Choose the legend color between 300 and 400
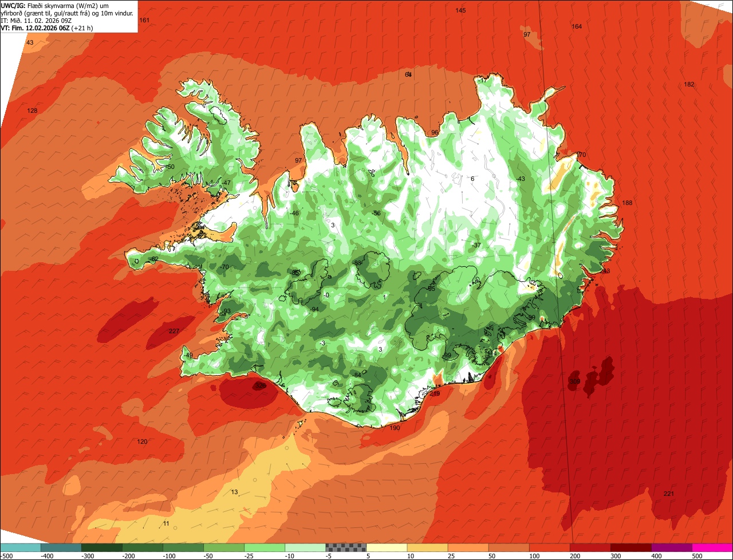The image size is (733, 560). point(630,547)
